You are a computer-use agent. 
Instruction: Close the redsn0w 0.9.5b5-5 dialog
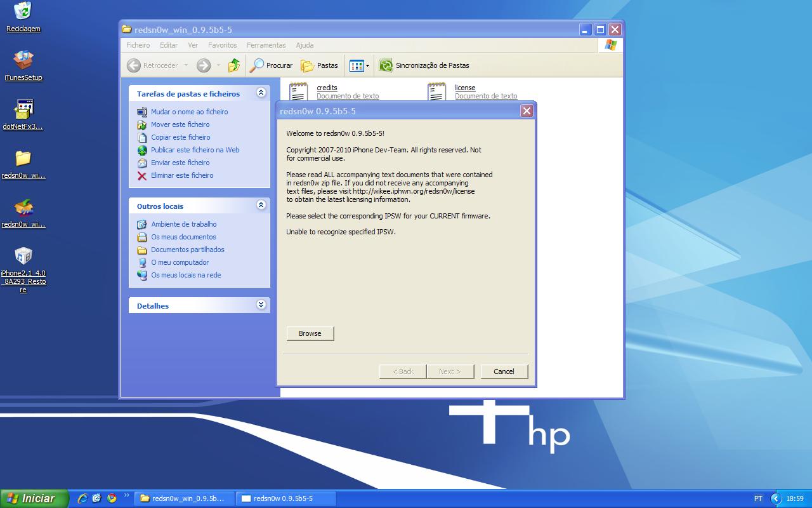click(x=527, y=110)
